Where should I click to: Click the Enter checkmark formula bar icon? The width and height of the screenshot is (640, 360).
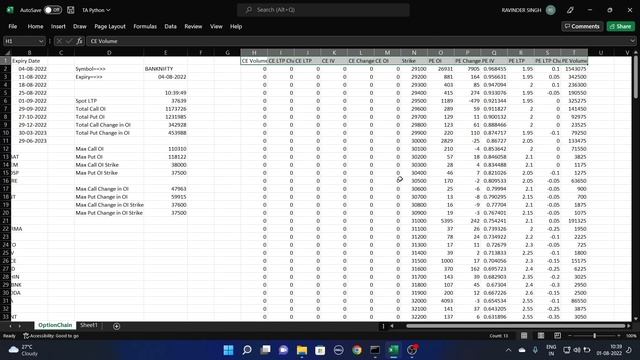pos(69,41)
